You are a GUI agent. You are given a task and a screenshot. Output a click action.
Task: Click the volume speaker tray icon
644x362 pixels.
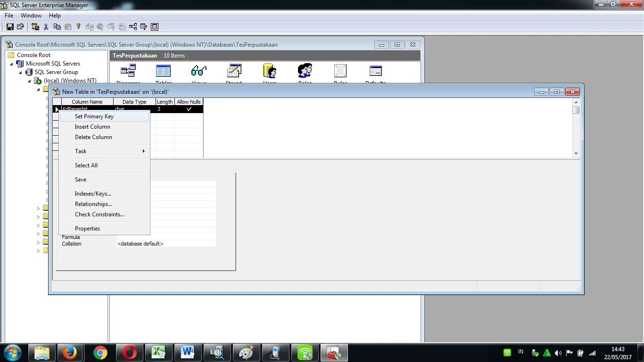pyautogui.click(x=558, y=353)
